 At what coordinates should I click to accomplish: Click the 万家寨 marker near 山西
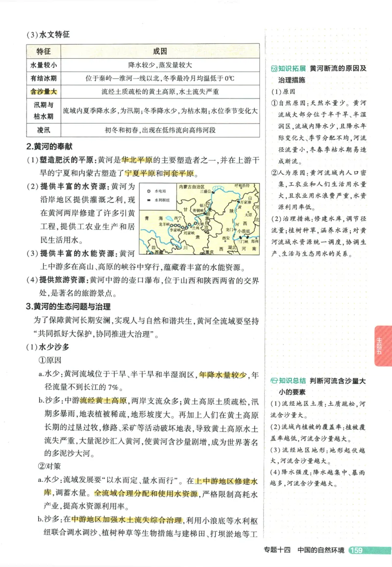(239, 202)
